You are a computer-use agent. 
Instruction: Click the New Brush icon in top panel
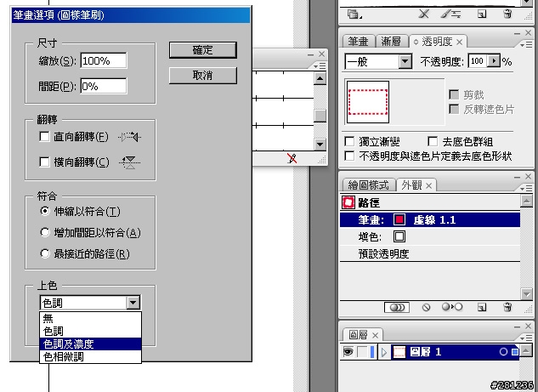pyautogui.click(x=482, y=14)
